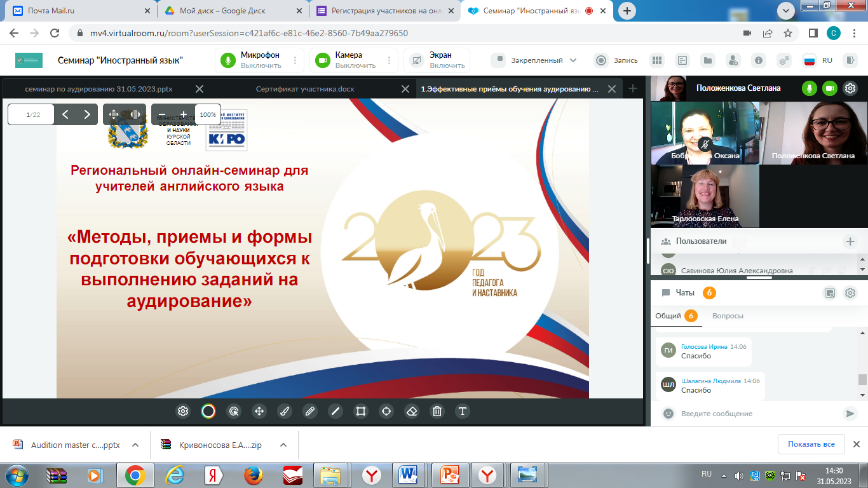Select the pointer cursor tool
This screenshot has width=868, height=488.
click(x=234, y=411)
